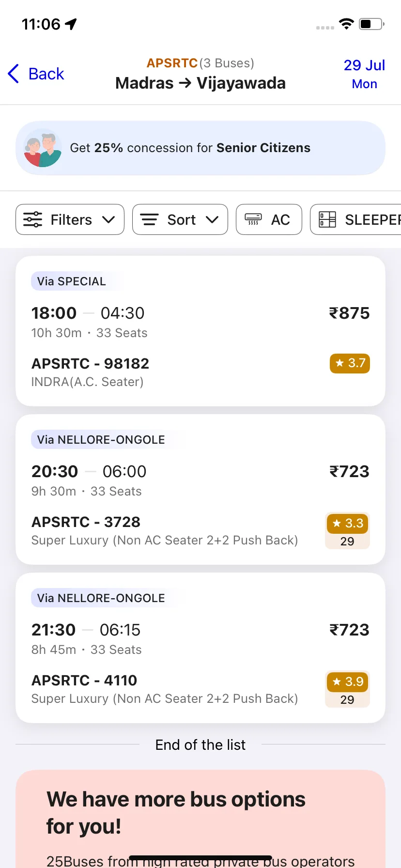Tap the back chevron arrow icon
401x868 pixels.
click(14, 74)
